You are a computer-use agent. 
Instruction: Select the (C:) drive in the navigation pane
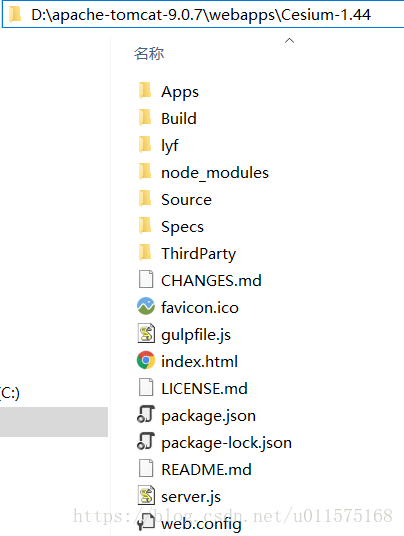10,393
